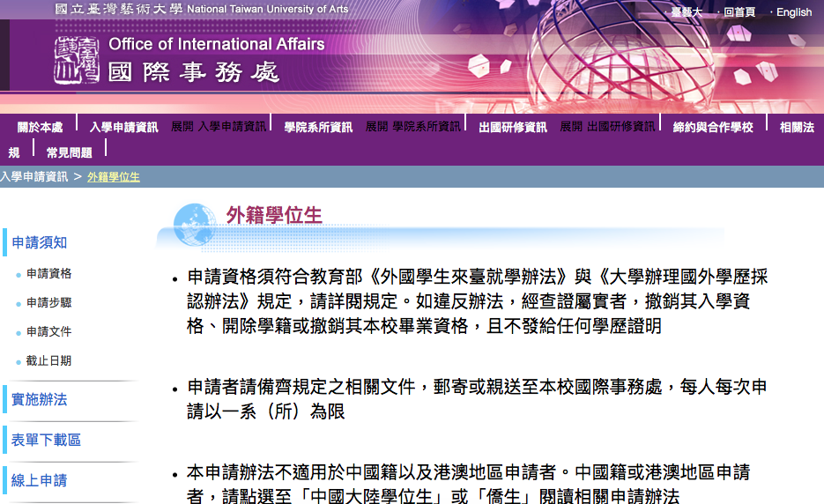Viewport: 824px width, 504px height.
Task: Open 線上申請 in the sidebar
Action: click(x=40, y=480)
